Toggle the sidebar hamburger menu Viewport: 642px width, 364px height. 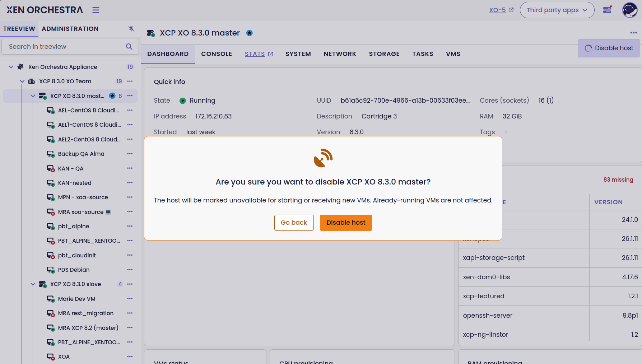[x=96, y=10]
